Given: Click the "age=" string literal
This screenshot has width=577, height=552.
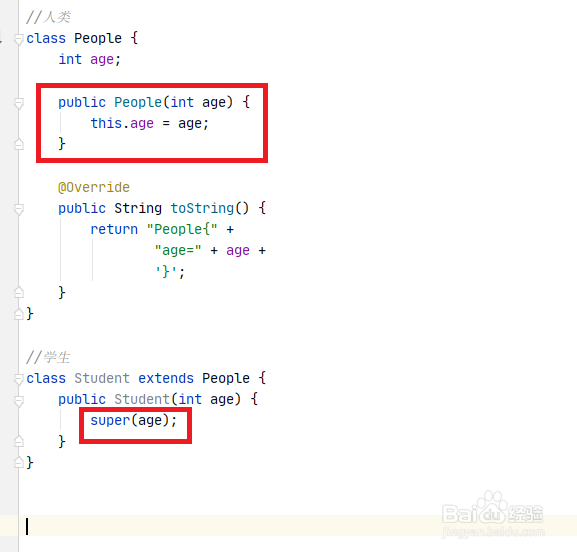Looking at the screenshot, I should coord(178,251).
